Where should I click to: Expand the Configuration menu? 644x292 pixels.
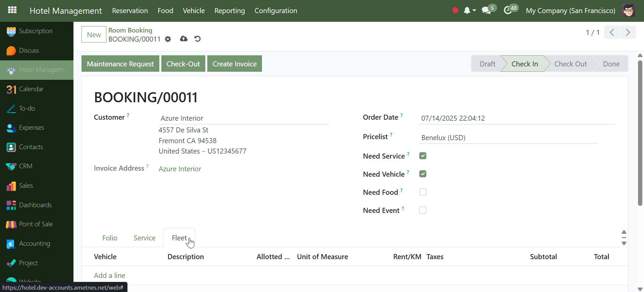pyautogui.click(x=275, y=11)
